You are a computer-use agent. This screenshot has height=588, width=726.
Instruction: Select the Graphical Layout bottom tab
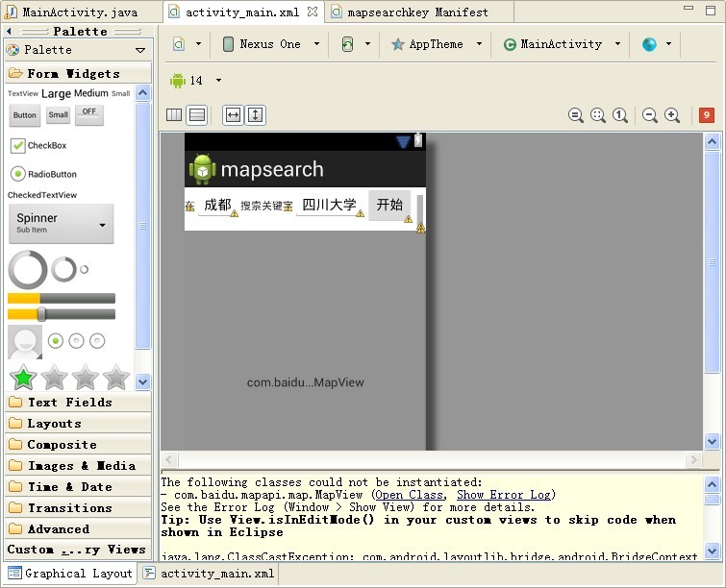coord(70,574)
